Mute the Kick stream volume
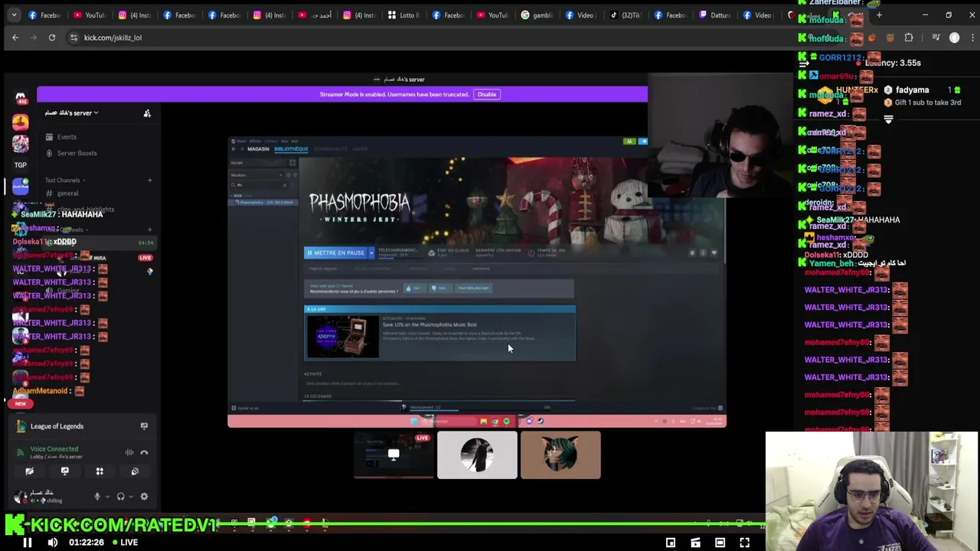This screenshot has height=551, width=980. (53, 543)
